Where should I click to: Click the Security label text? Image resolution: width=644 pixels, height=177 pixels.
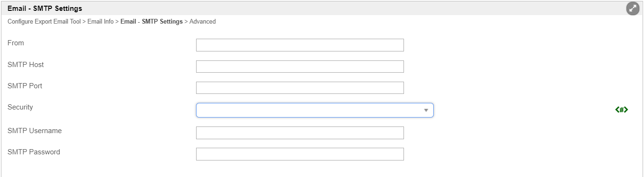[x=20, y=107]
